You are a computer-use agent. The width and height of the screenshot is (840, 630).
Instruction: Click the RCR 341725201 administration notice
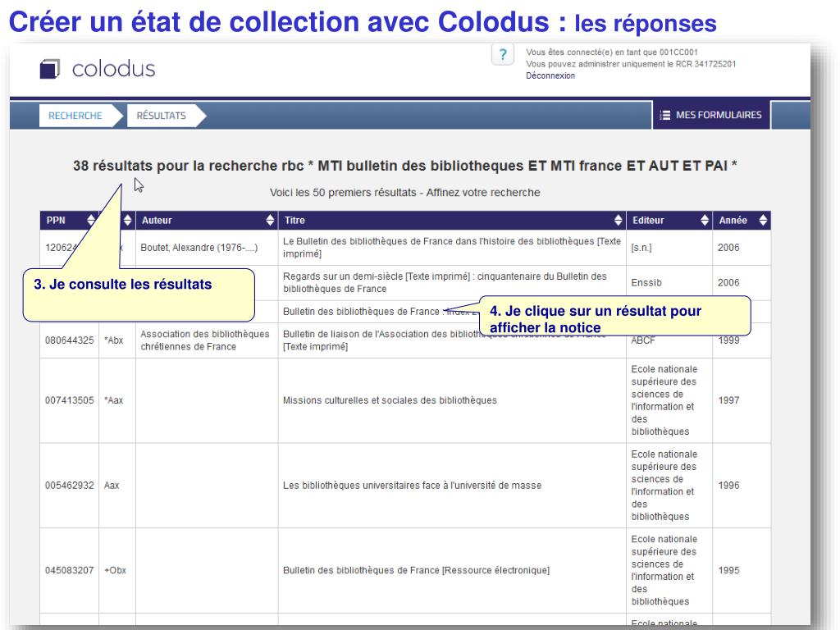[x=631, y=64]
